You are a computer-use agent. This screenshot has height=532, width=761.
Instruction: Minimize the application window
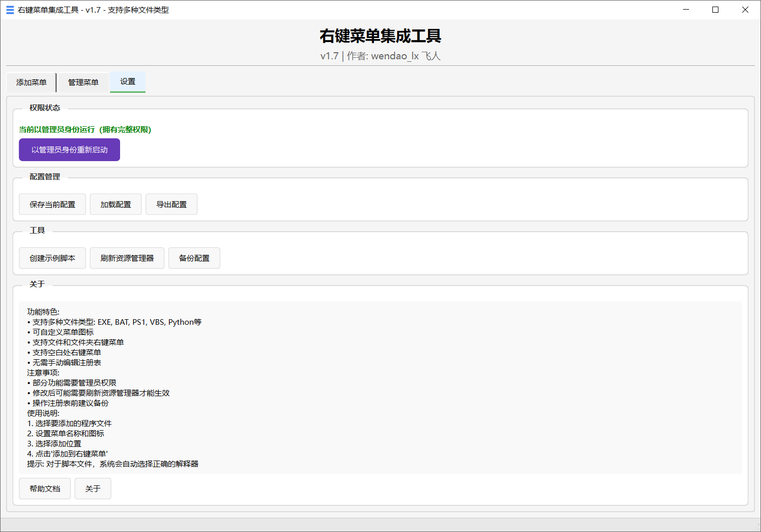pos(686,10)
